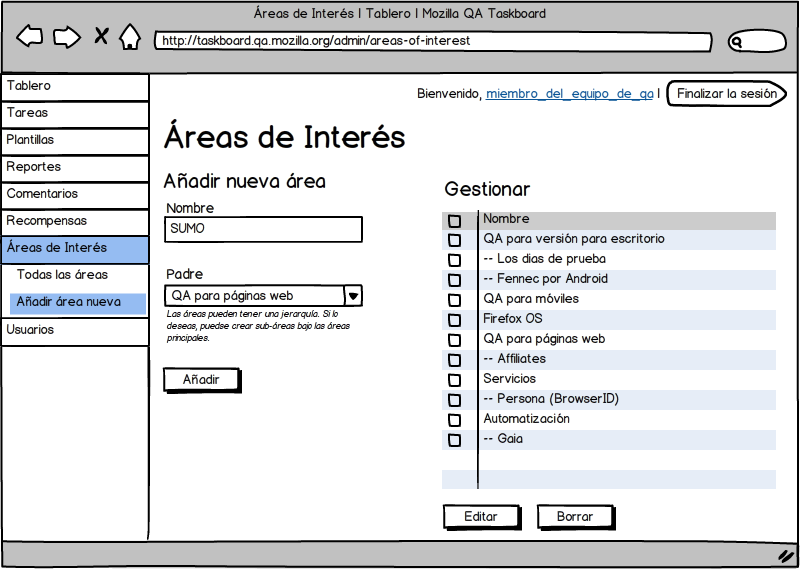Check the Fennec por Android row

(454, 280)
